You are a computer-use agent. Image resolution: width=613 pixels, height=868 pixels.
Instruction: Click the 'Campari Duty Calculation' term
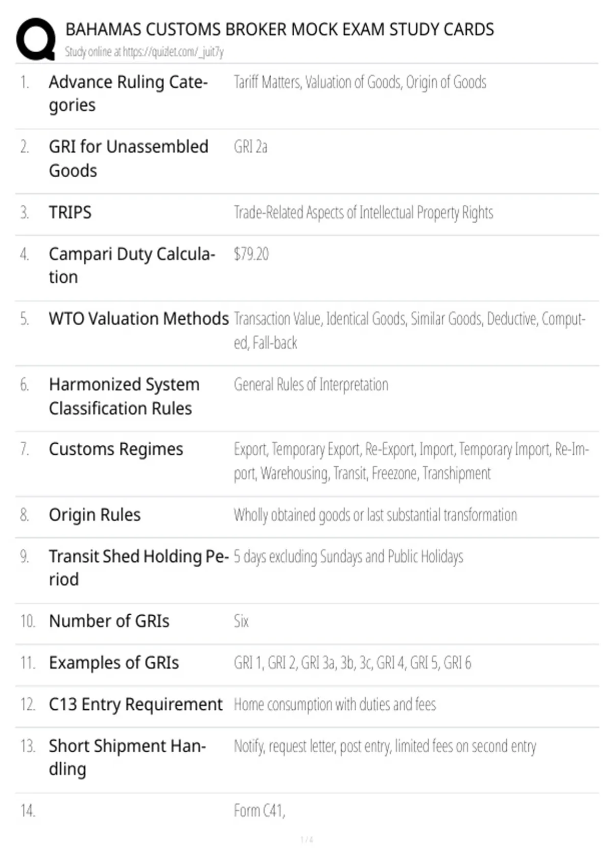pos(132,266)
